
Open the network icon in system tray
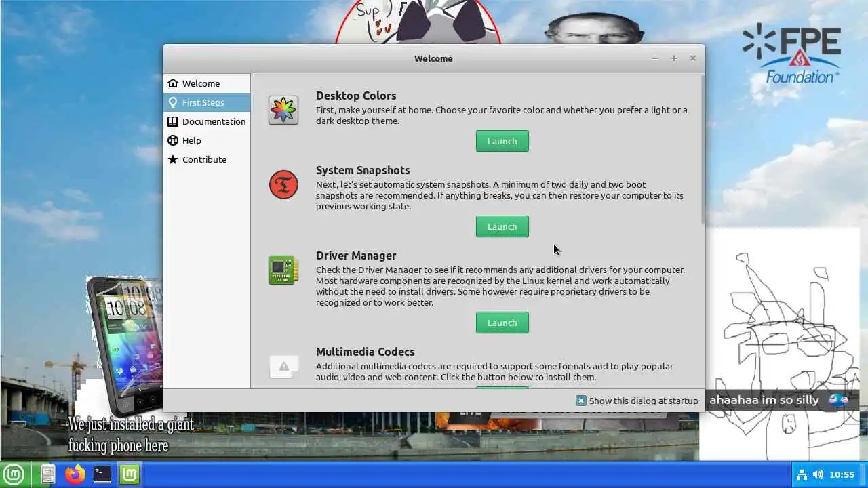[801, 474]
